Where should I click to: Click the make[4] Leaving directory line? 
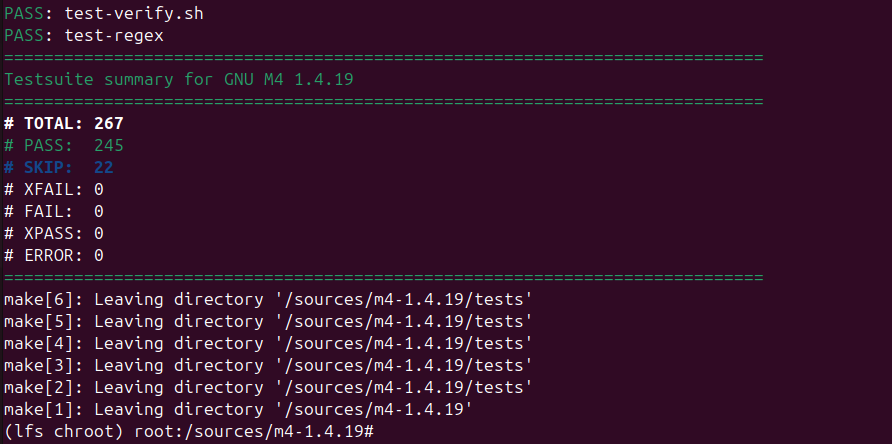[x=268, y=343]
